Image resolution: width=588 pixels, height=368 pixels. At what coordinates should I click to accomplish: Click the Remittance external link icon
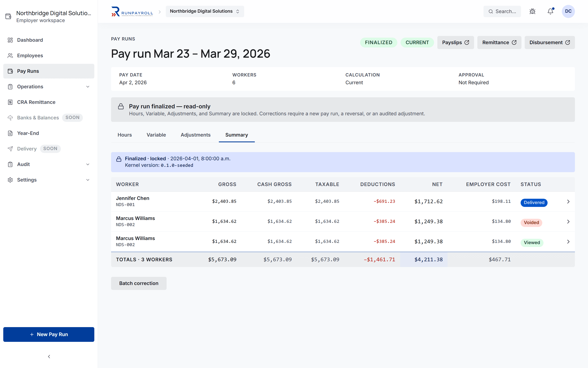(514, 43)
